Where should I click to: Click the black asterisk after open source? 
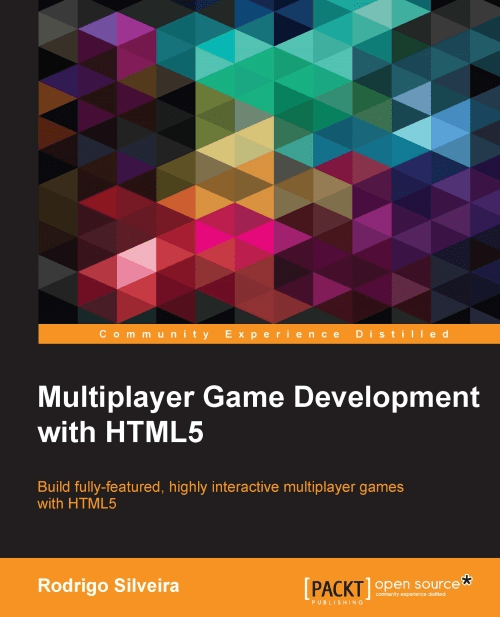(466, 581)
